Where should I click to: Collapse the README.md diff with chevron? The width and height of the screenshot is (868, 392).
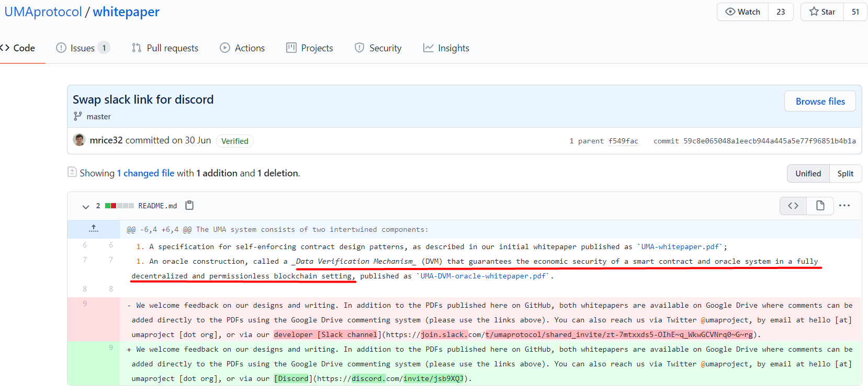(86, 206)
